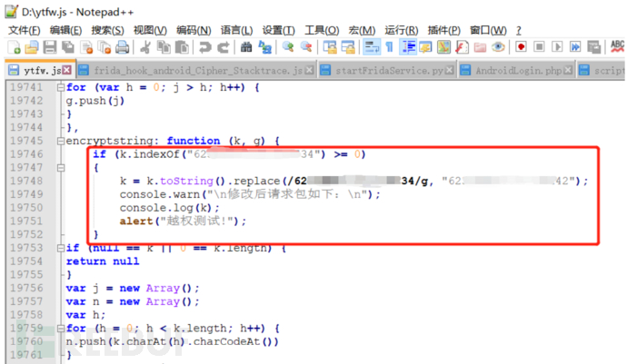Image resolution: width=627 pixels, height=364 pixels.
Task: Play back the recorded macro
Action: tap(557, 47)
